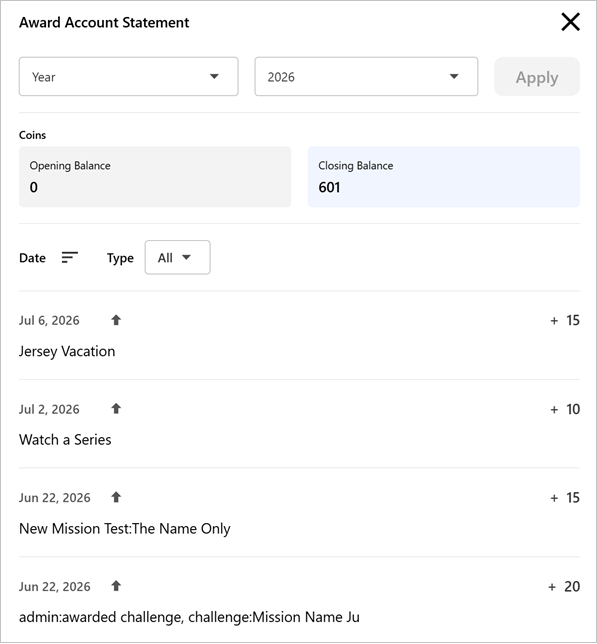This screenshot has width=597, height=644.
Task: Close the Award Account Statement dialog
Action: 570,22
